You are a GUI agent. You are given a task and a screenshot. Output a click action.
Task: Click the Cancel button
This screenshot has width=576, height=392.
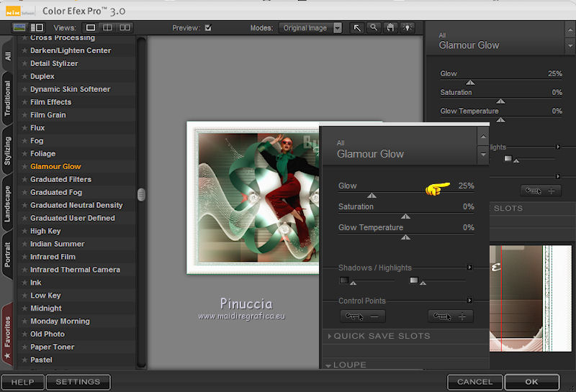pos(474,382)
